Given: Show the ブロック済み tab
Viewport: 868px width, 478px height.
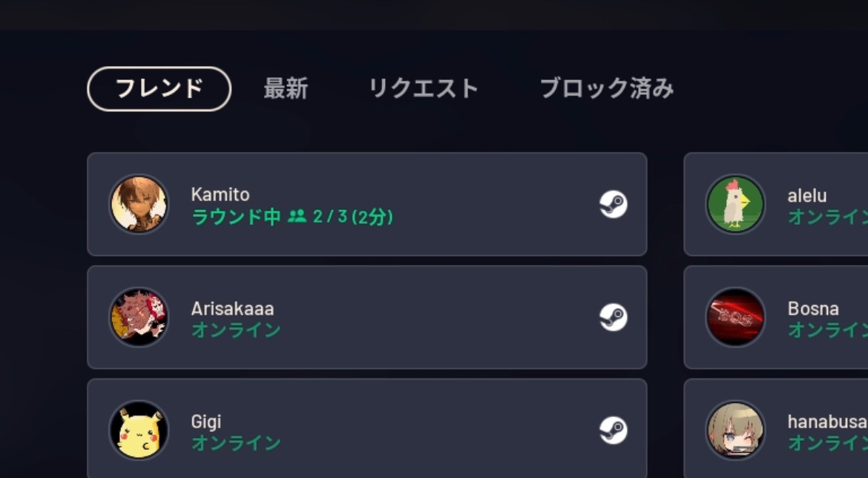Looking at the screenshot, I should point(606,89).
